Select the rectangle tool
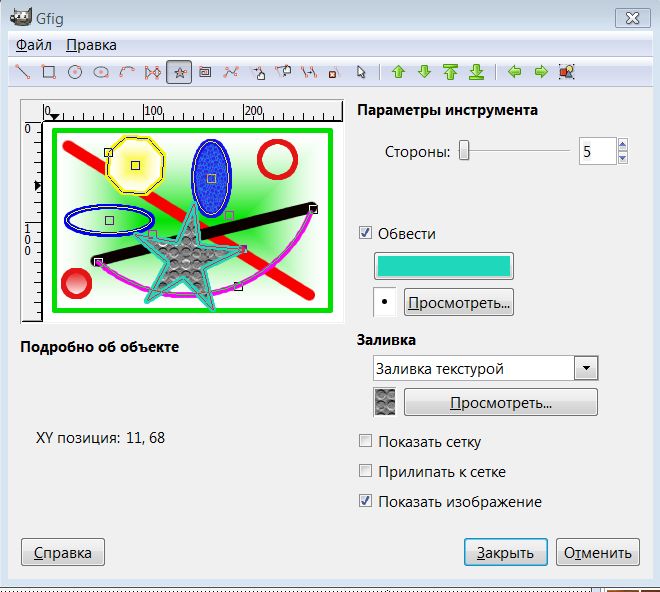 48,72
